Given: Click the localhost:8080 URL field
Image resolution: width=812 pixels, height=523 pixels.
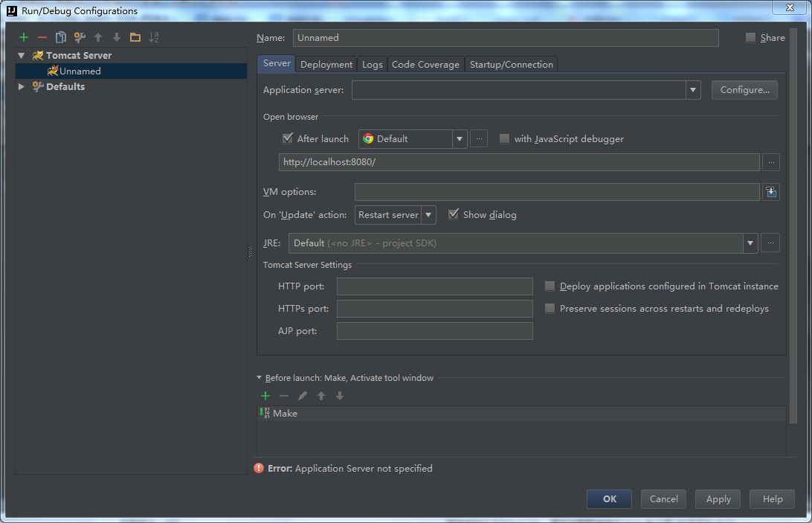Looking at the screenshot, I should point(519,162).
